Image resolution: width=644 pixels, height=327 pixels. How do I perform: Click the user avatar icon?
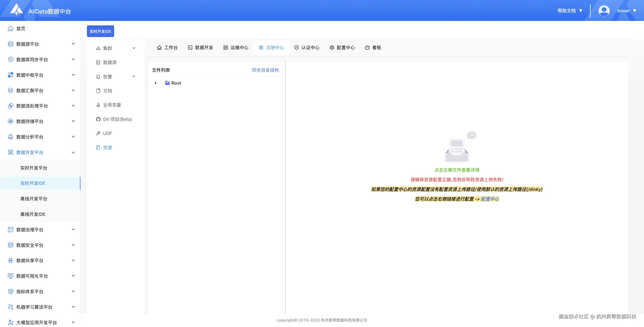tap(604, 11)
